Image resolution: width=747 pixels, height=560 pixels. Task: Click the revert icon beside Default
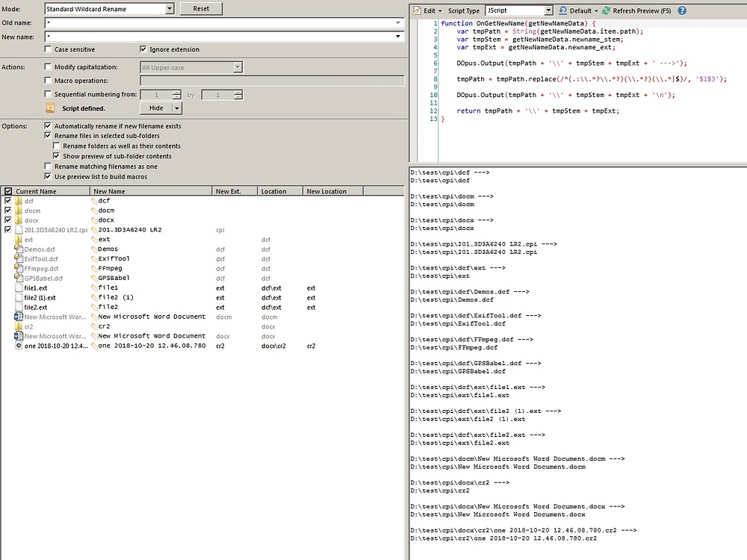[x=563, y=9]
